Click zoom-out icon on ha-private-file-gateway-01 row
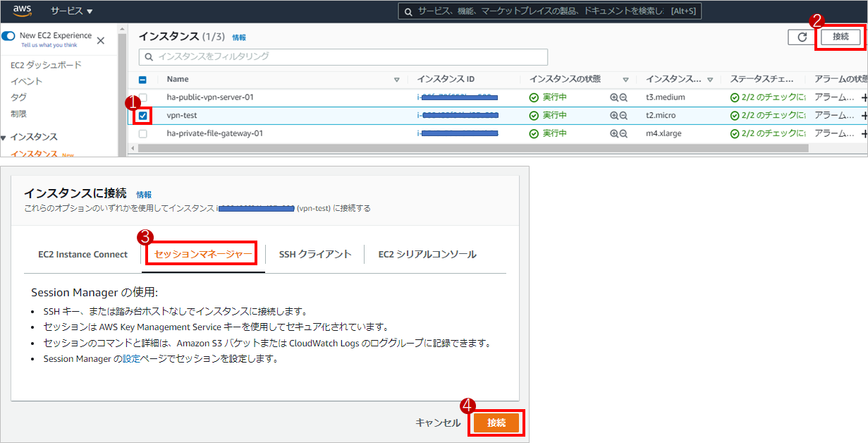The width and height of the screenshot is (868, 443). [623, 133]
